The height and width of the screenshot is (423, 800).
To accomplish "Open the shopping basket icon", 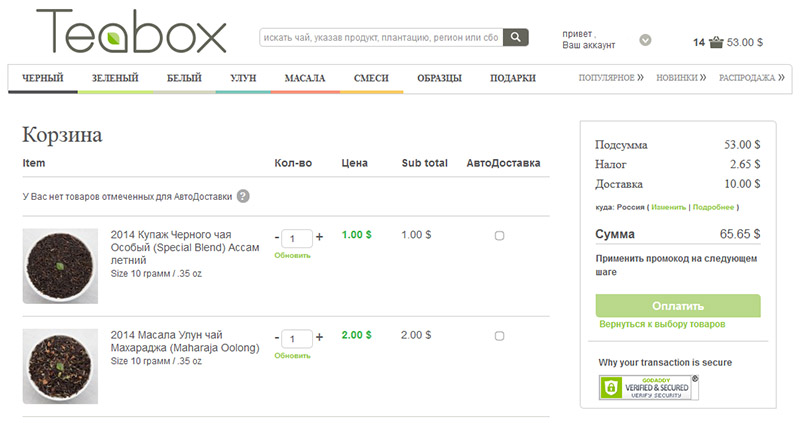I will click(716, 42).
